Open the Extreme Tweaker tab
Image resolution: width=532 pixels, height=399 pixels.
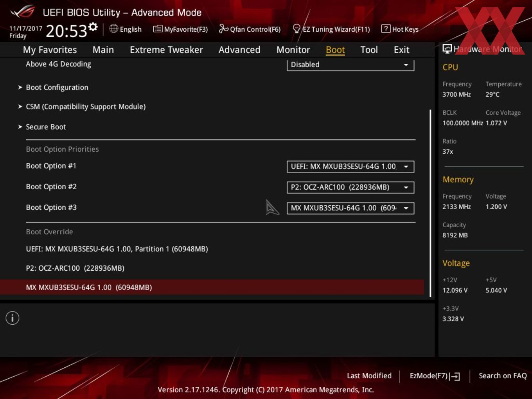tap(166, 50)
